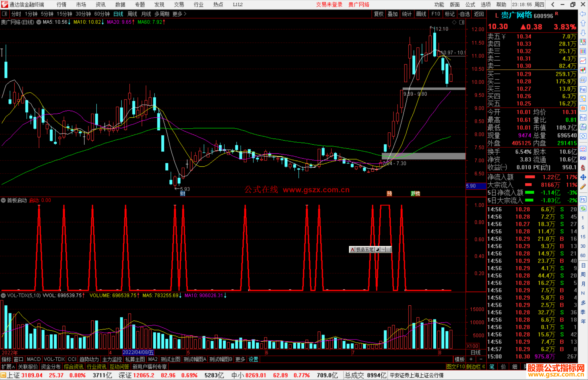Select 周 weekly period in right sidebar

click(x=583, y=274)
